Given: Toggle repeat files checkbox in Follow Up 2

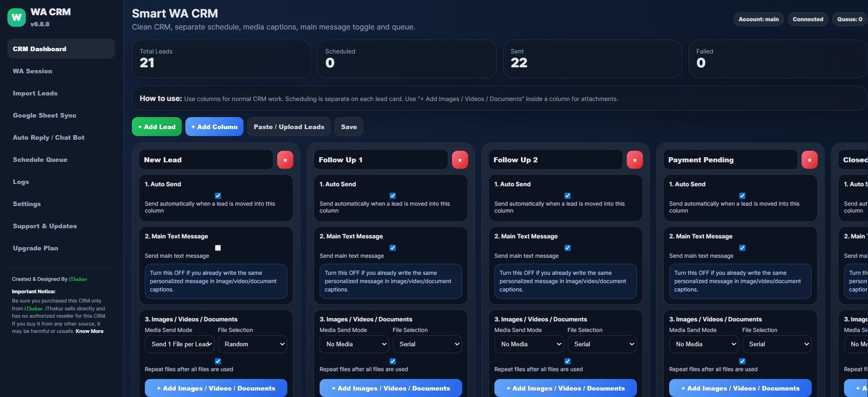Looking at the screenshot, I should coord(568,361).
